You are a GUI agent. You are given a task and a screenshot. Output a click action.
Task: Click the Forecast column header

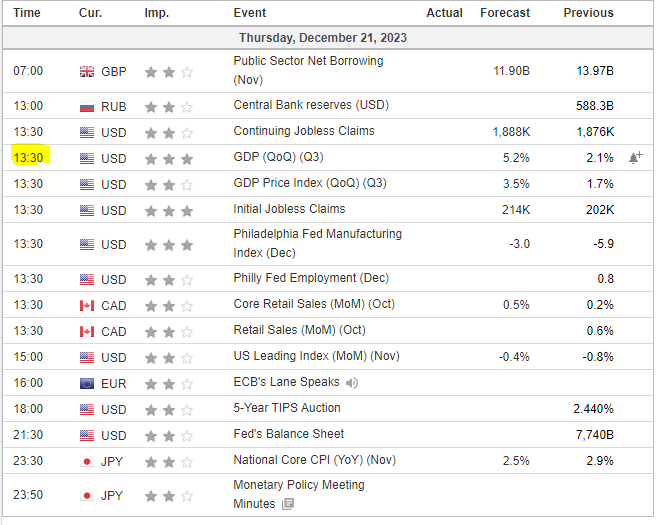pyautogui.click(x=505, y=13)
